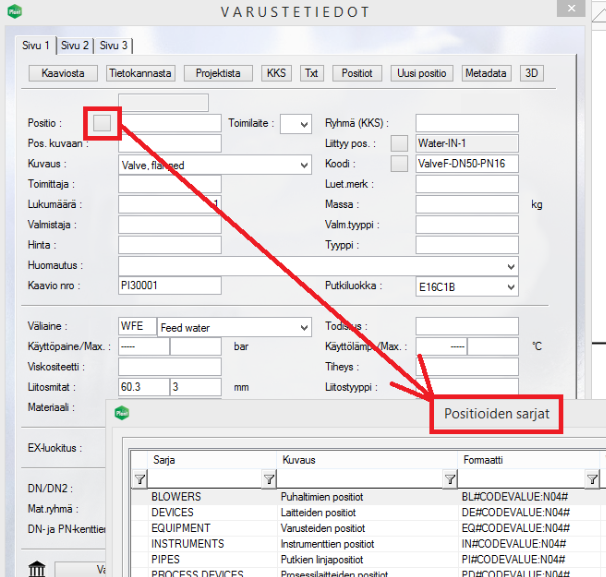Click the filter icon in Kuvaus column
Viewport: 606px width, 577px height.
pyautogui.click(x=447, y=480)
